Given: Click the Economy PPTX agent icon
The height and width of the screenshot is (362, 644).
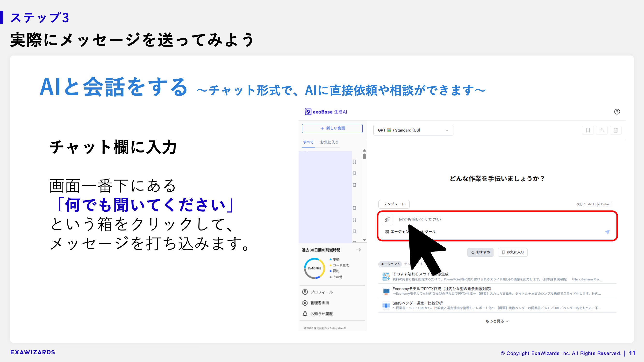Looking at the screenshot, I should pyautogui.click(x=386, y=291).
